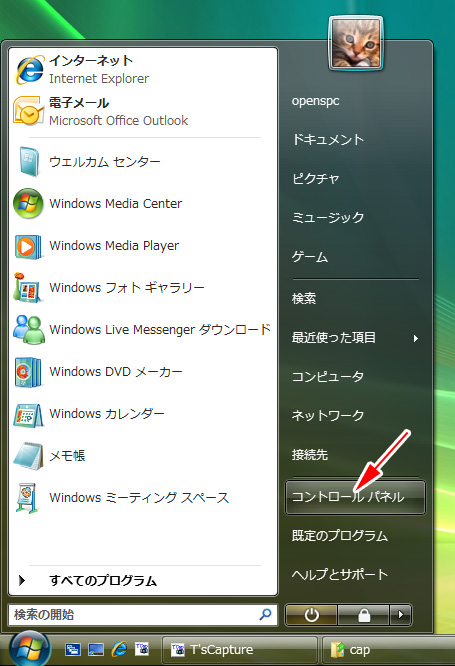Select 検索 in the right pane
Image resolution: width=455 pixels, height=666 pixels.
click(304, 298)
